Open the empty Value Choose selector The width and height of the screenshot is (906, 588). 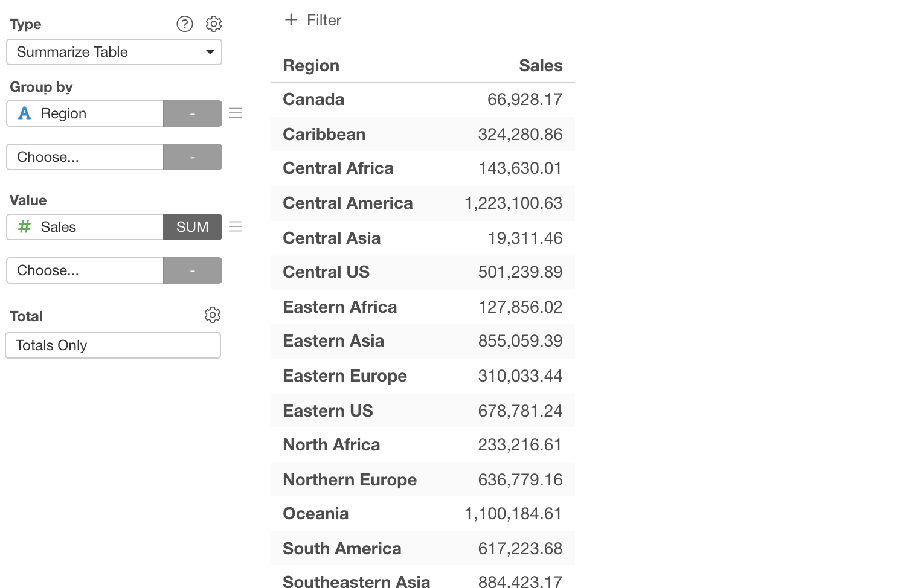click(x=85, y=270)
